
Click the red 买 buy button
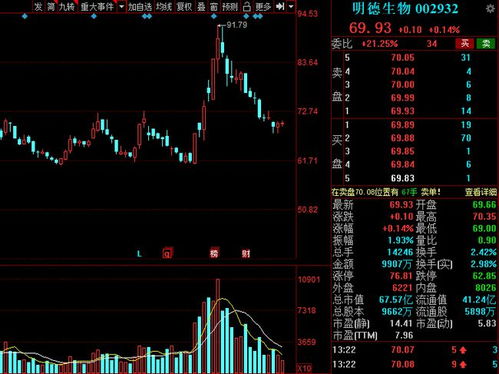[x=465, y=43]
